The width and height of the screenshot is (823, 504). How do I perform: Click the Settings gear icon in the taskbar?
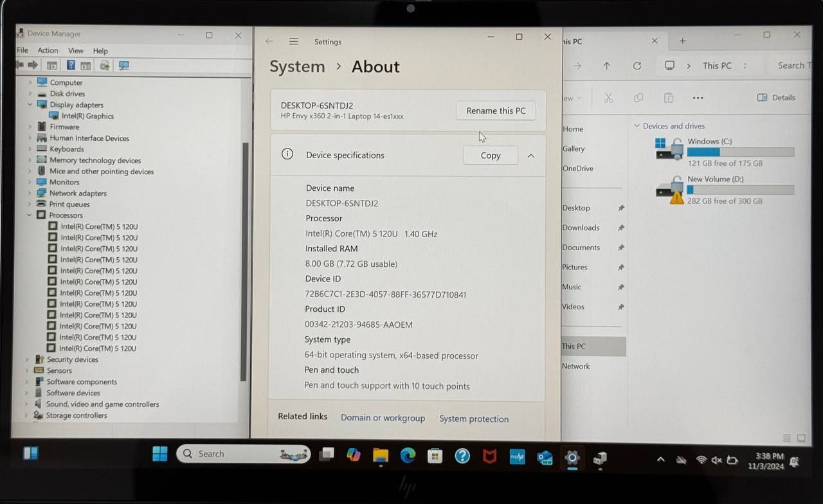(572, 458)
